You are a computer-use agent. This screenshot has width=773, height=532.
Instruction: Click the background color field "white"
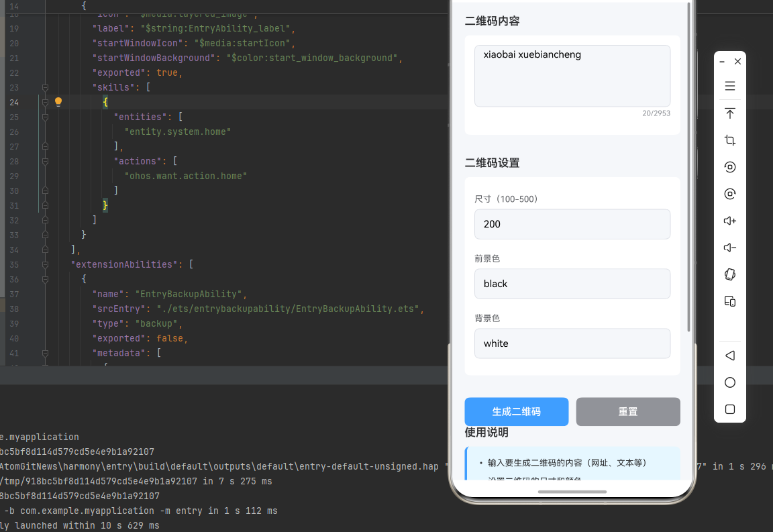pos(572,343)
